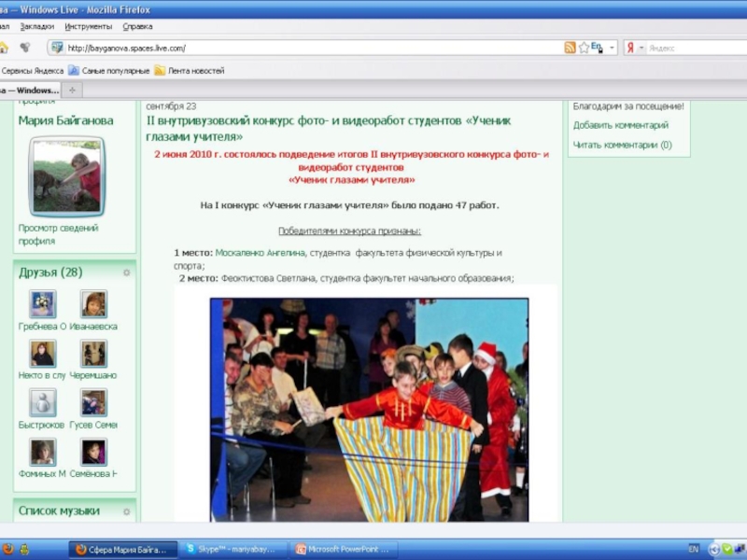Click the gear icon in Список музыки panel
The width and height of the screenshot is (747, 560).
[x=126, y=511]
